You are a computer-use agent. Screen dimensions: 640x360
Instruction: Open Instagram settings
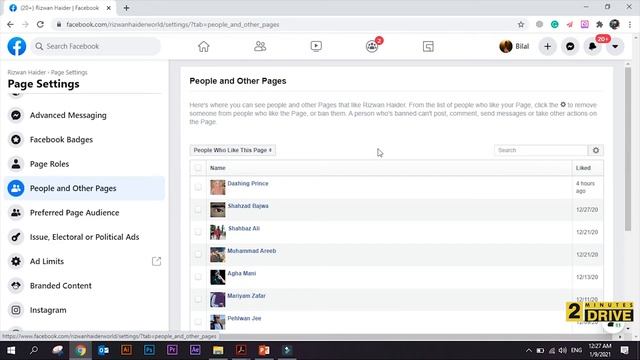click(84, 310)
